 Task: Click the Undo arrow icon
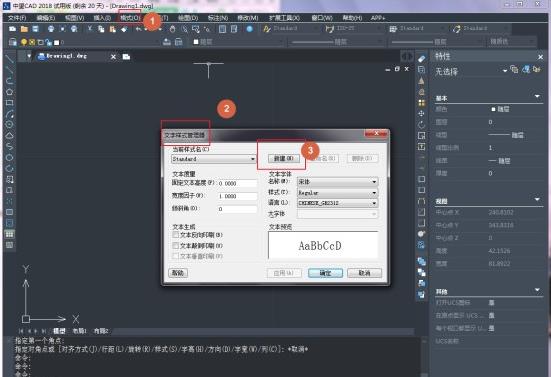point(139,29)
